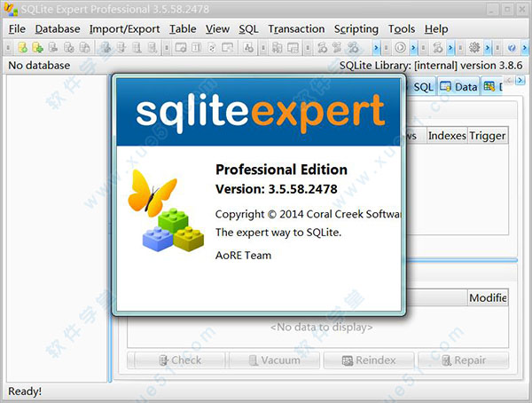Minimize the SQLite Expert window

coord(492,10)
